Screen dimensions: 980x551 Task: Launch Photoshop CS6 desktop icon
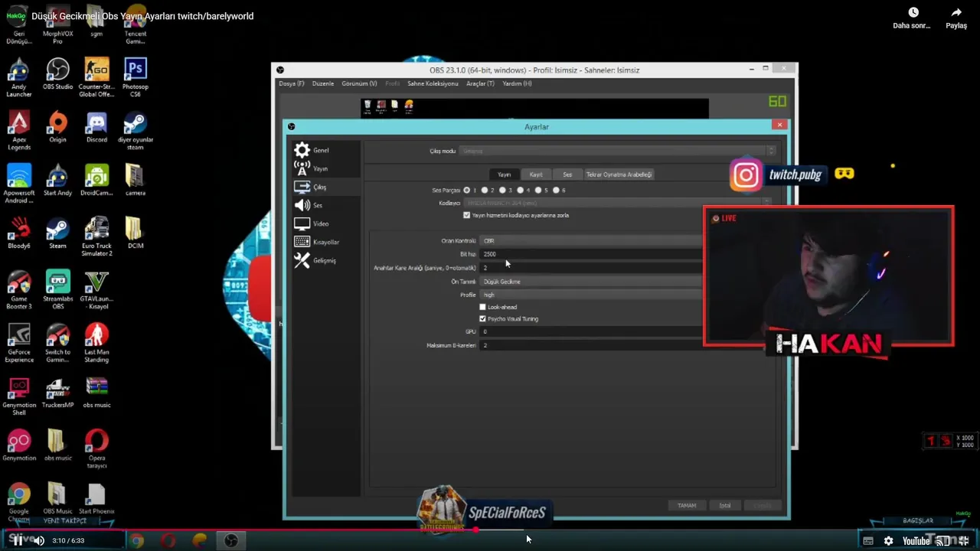pyautogui.click(x=135, y=77)
